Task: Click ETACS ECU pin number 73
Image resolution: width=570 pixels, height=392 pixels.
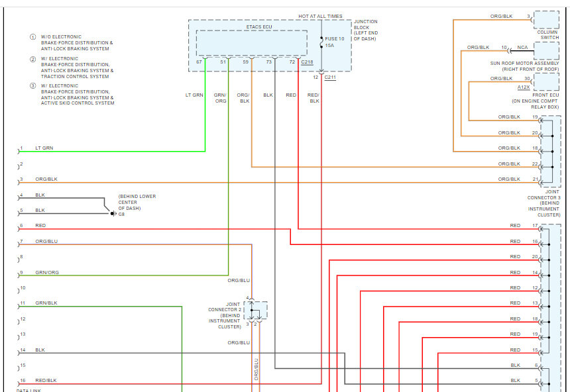Action: coord(268,62)
